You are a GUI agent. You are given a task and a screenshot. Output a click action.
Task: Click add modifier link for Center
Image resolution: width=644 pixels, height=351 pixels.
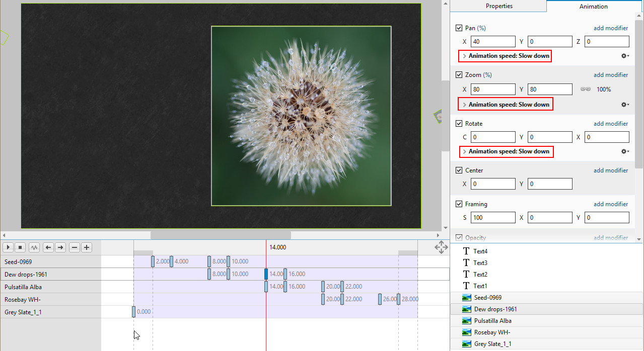(610, 170)
